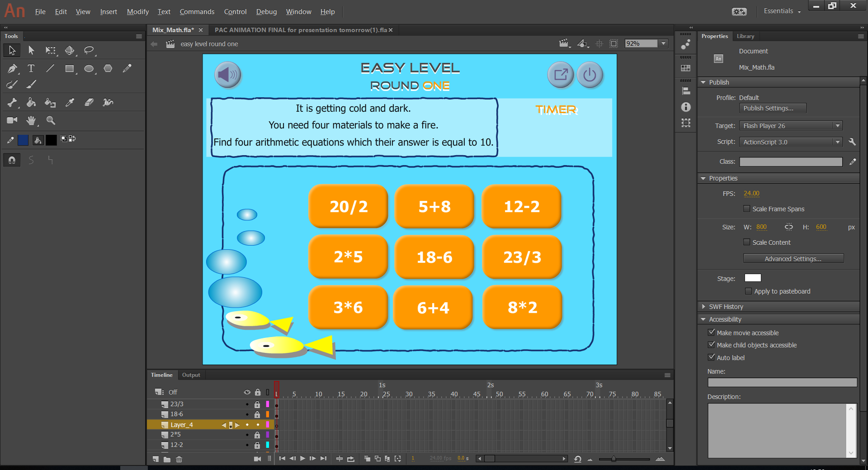868x470 pixels.
Task: Select the Paint Bucket tool
Action: point(31,103)
